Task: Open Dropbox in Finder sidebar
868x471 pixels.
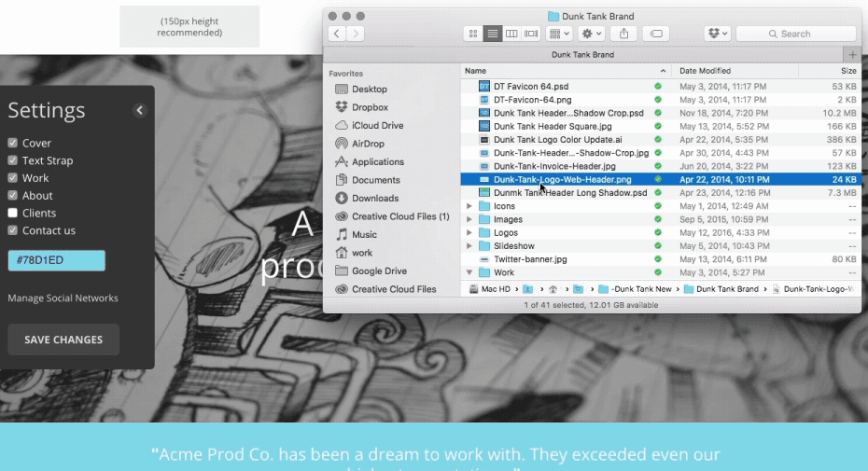Action: [370, 107]
